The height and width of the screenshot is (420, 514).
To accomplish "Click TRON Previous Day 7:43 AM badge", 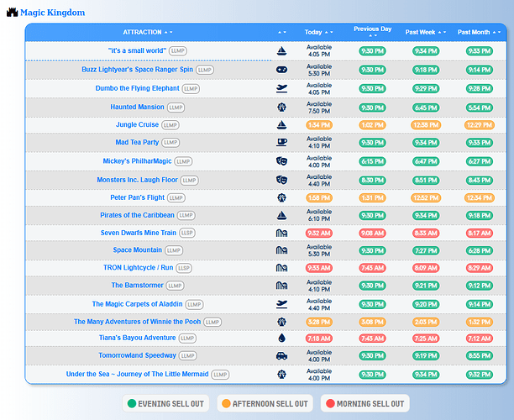I will point(372,268).
